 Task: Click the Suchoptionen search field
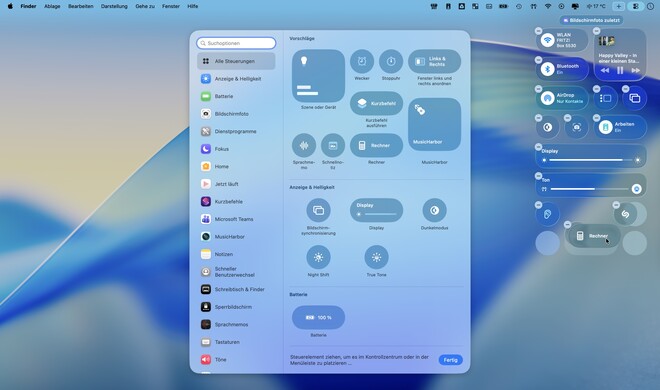coord(236,43)
